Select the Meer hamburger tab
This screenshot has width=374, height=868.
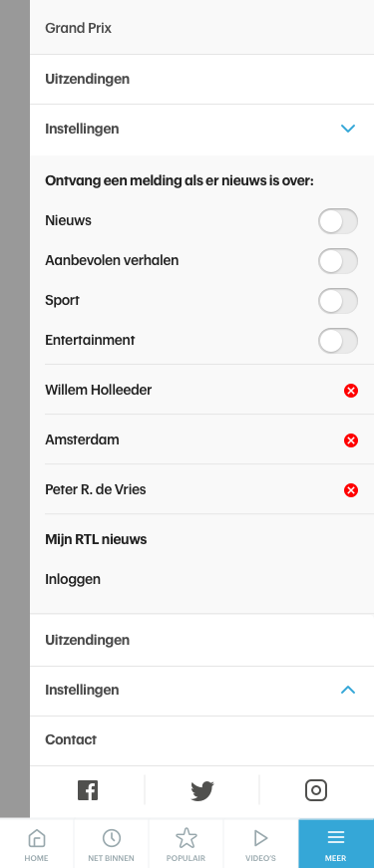pos(336,844)
